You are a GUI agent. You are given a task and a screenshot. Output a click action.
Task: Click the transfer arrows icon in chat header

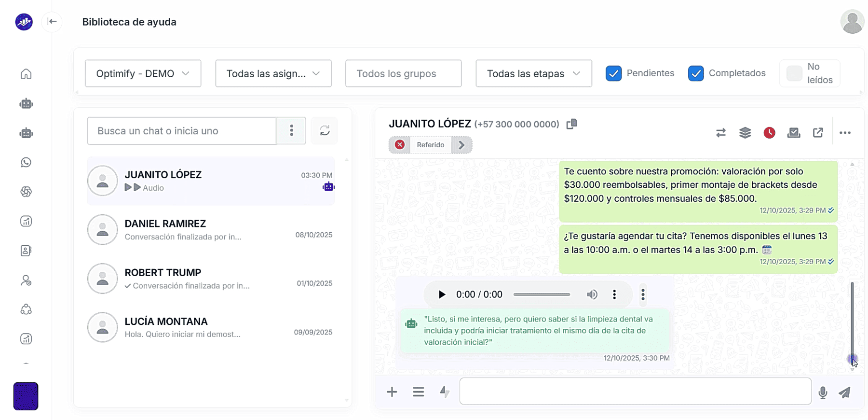point(721,133)
